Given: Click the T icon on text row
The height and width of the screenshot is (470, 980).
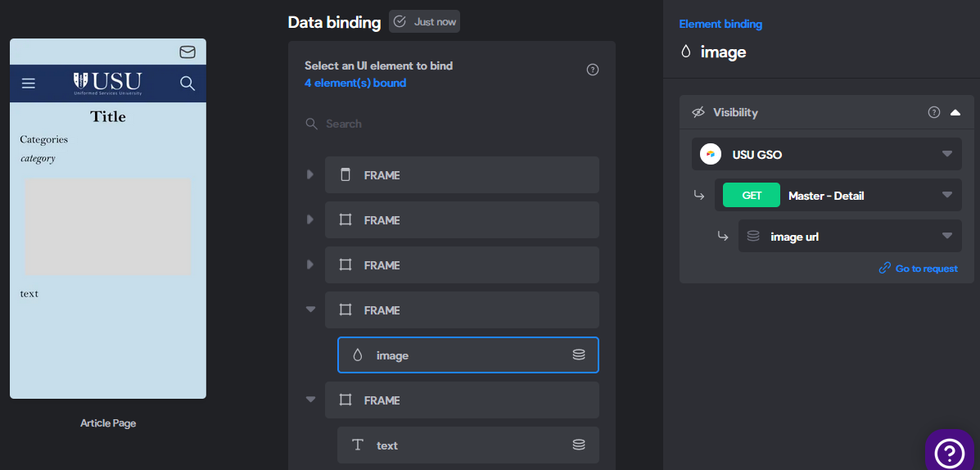Looking at the screenshot, I should 358,445.
